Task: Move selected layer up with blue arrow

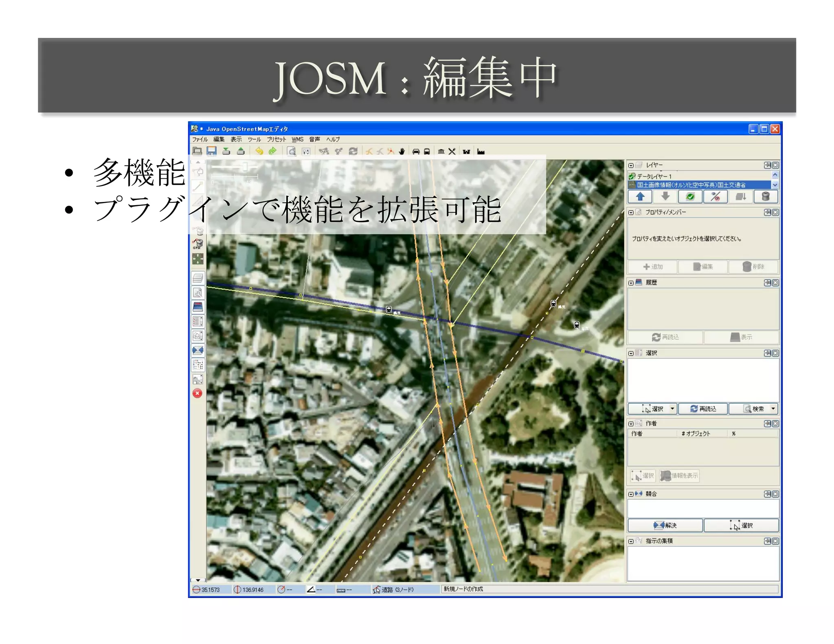Action: [640, 197]
